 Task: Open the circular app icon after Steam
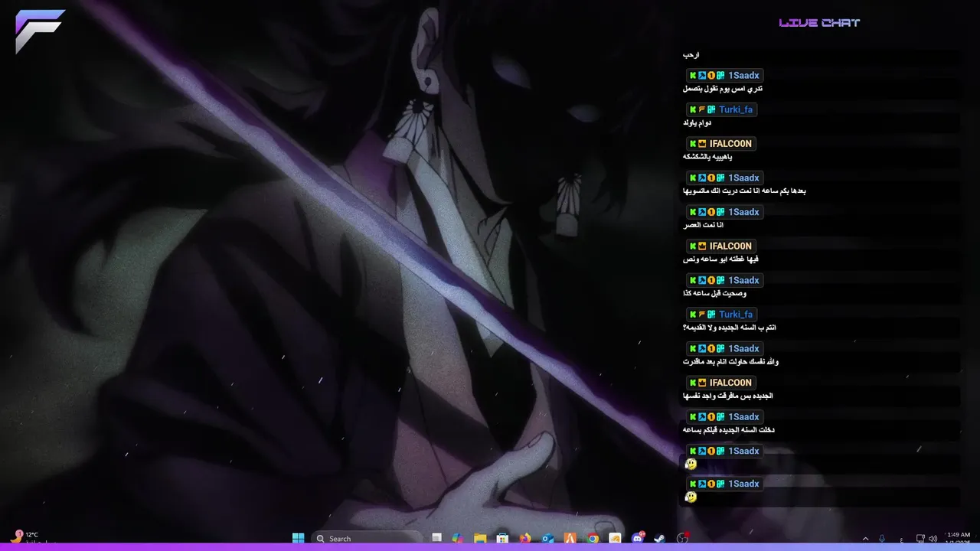pyautogui.click(x=683, y=538)
